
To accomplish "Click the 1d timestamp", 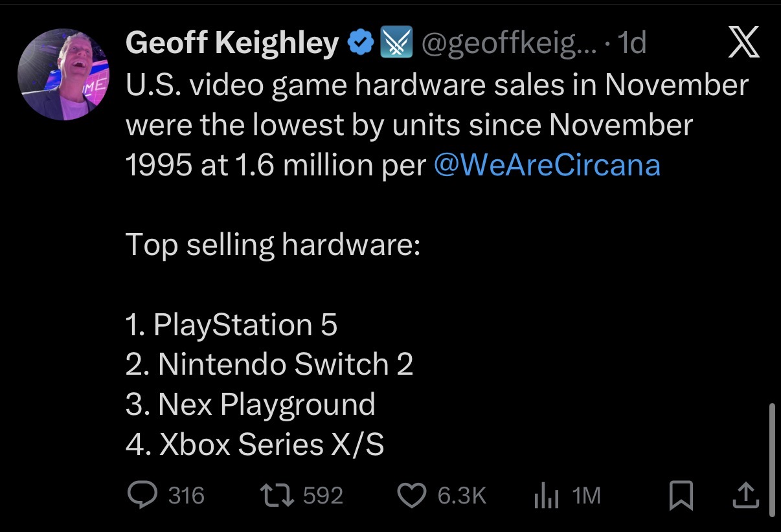I will [x=632, y=43].
